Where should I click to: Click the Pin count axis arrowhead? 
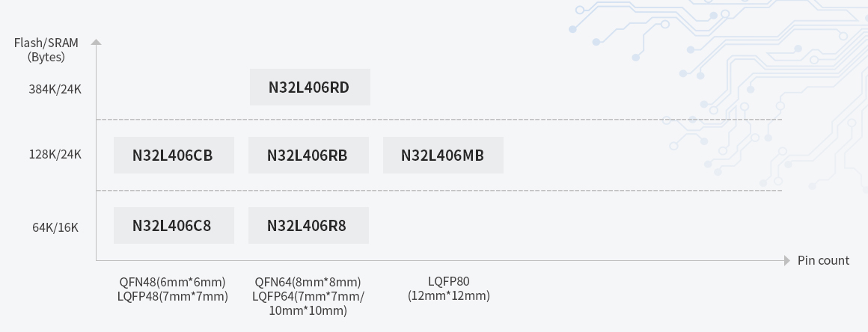tap(786, 260)
